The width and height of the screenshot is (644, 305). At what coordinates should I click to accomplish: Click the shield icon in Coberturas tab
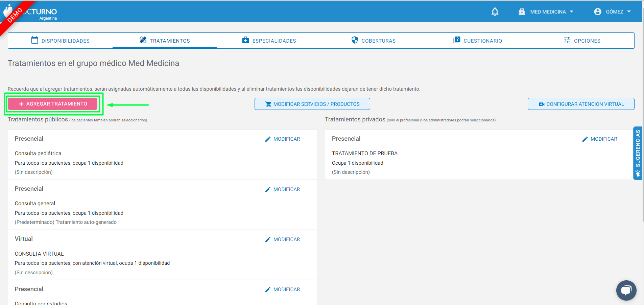(x=355, y=40)
